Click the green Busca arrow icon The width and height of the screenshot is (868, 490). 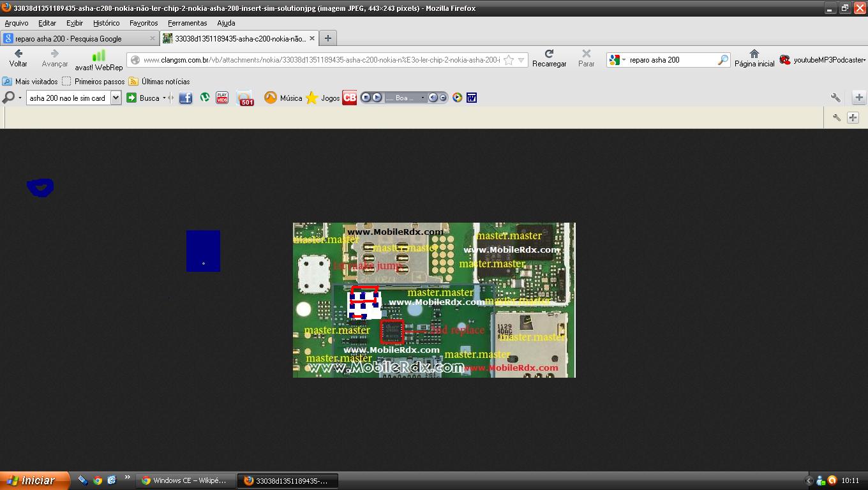coord(131,98)
